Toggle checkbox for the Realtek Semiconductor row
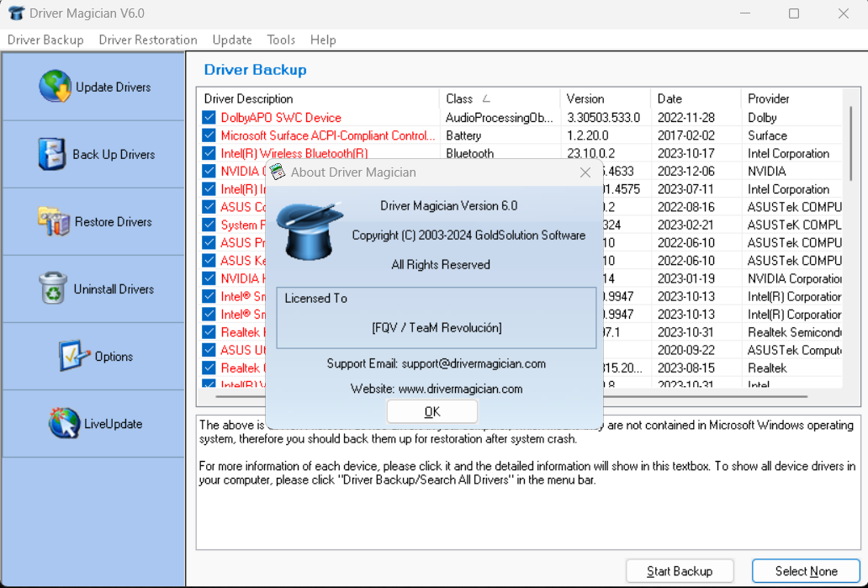The height and width of the screenshot is (588, 868). (209, 332)
